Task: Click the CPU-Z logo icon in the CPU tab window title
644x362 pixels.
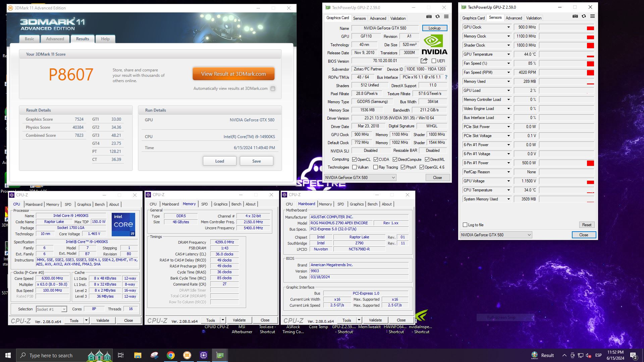Action: coord(12,195)
